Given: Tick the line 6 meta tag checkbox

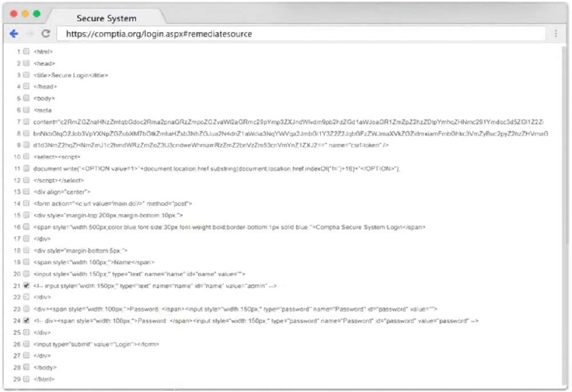Looking at the screenshot, I should pos(26,110).
